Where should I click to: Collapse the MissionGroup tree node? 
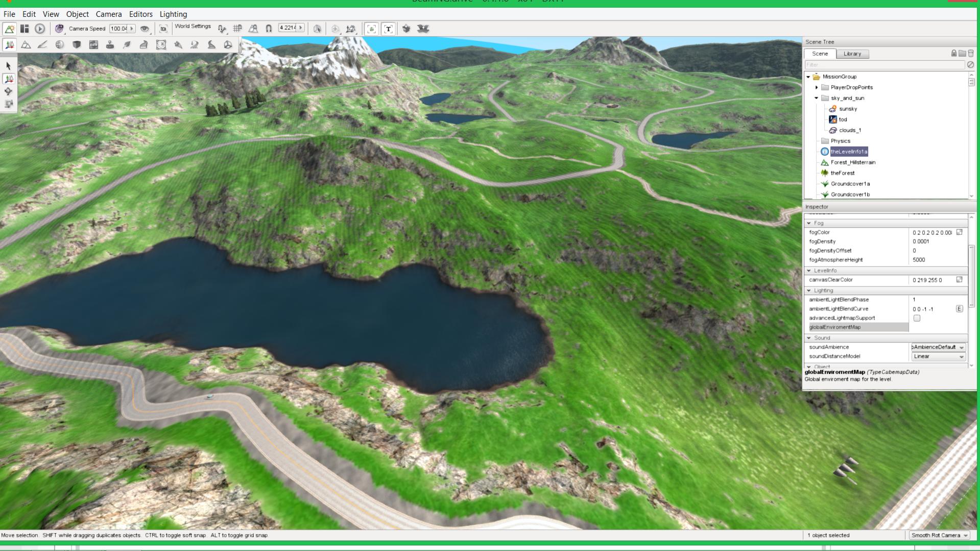point(808,77)
